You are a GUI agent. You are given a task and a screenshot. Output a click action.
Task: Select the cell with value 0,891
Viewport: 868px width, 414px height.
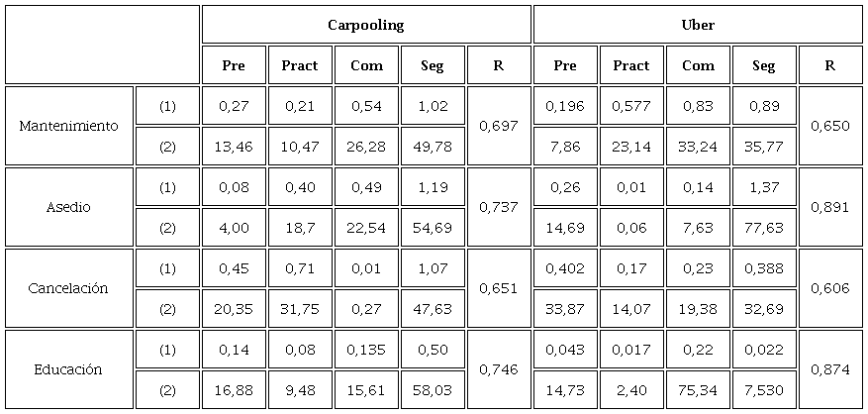[x=829, y=208]
